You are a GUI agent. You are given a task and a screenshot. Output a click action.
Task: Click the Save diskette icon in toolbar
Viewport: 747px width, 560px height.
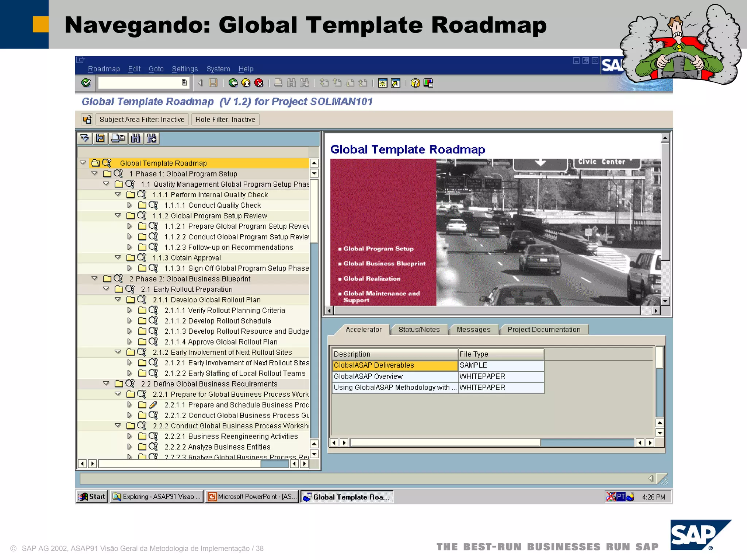coord(213,83)
